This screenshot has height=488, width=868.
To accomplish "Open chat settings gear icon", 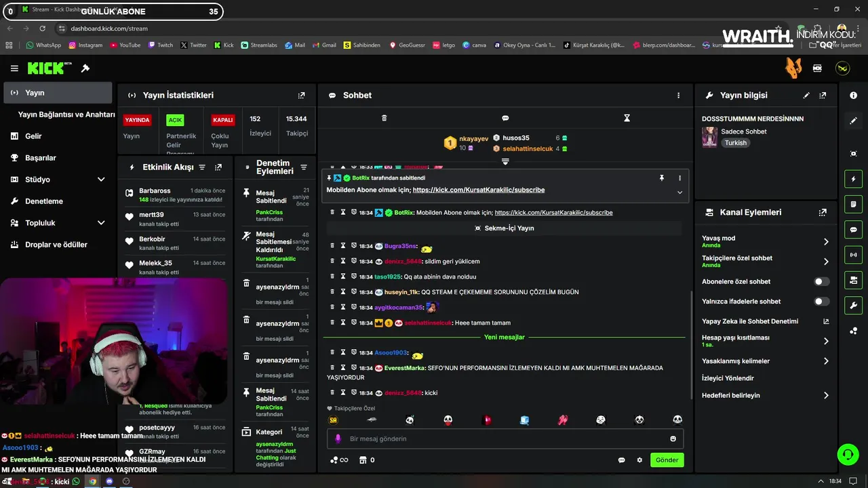I will (639, 460).
